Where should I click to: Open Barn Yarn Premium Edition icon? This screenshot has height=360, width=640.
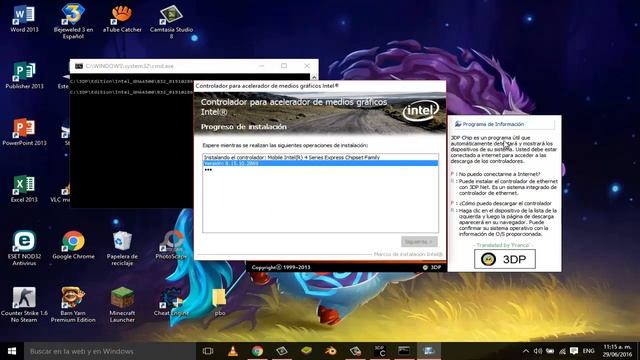pyautogui.click(x=73, y=305)
